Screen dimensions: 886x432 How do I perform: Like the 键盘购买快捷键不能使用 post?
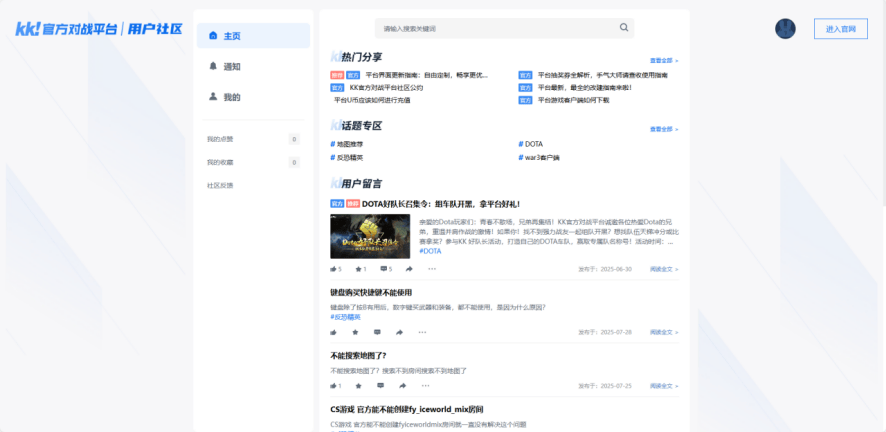click(x=333, y=332)
